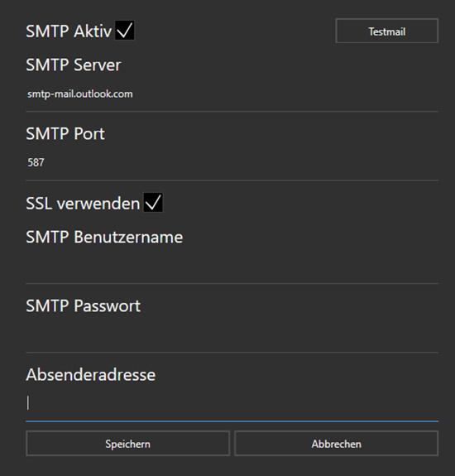455x476 pixels.
Task: Select the "SMTP Passwort" heading label
Action: (83, 305)
